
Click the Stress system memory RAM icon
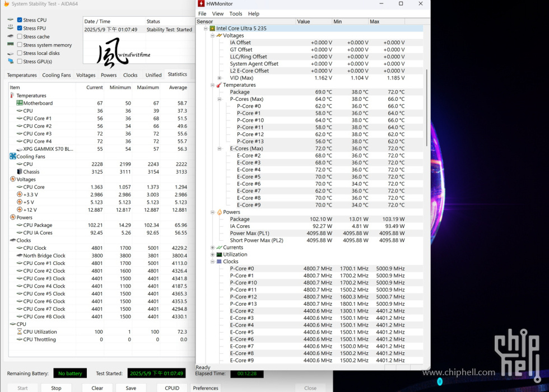pyautogui.click(x=11, y=45)
